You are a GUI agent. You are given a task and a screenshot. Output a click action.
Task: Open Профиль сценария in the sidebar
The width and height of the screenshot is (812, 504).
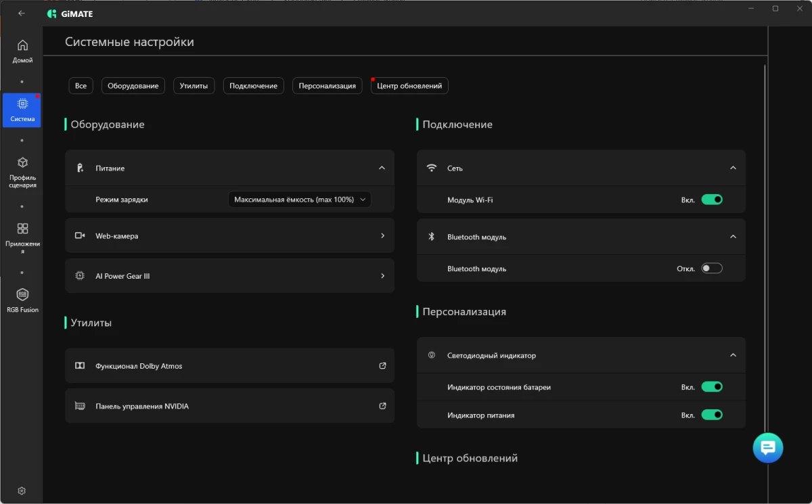pyautogui.click(x=22, y=173)
